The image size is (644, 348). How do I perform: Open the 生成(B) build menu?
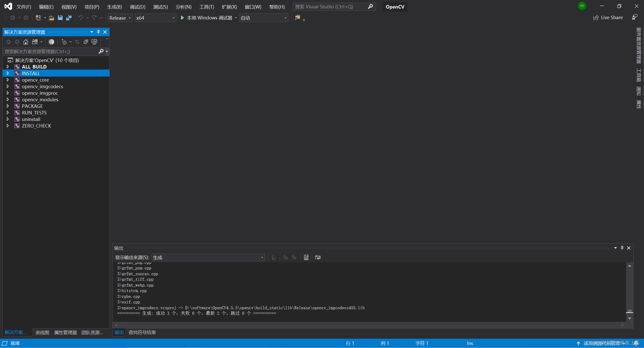click(114, 7)
